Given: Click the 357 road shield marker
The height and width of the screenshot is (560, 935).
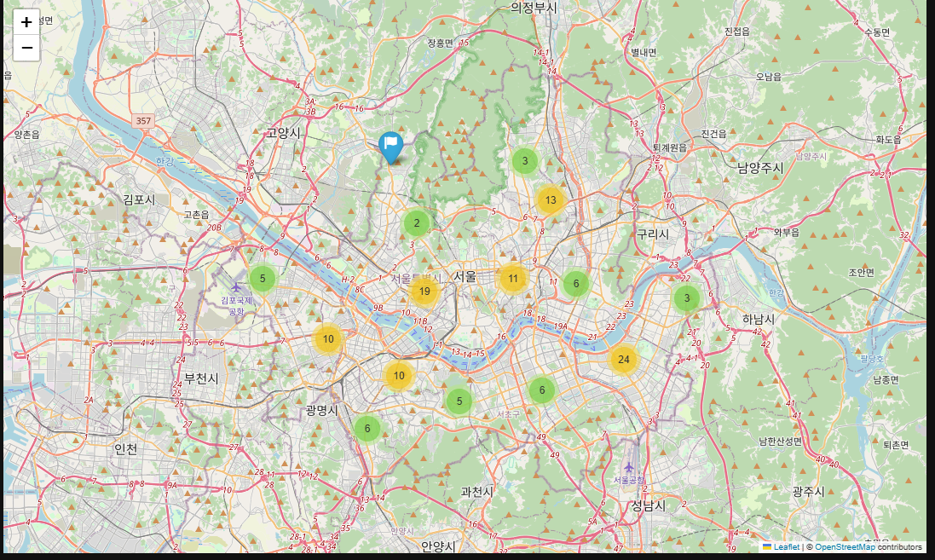Looking at the screenshot, I should [x=143, y=121].
